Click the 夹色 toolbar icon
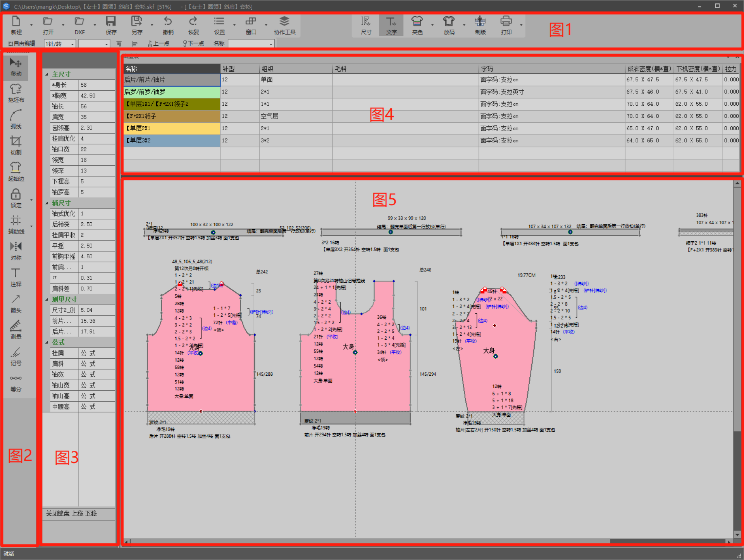Image resolution: width=744 pixels, height=560 pixels. (x=417, y=26)
